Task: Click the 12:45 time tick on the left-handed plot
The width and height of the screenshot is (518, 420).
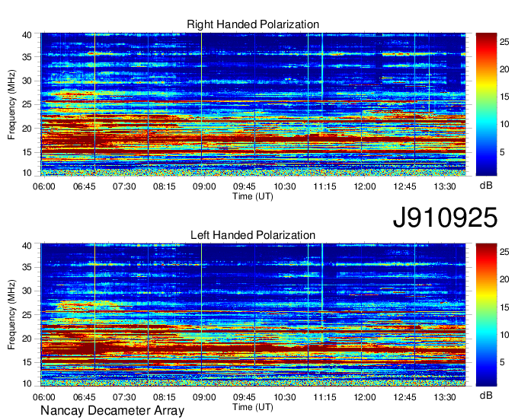Action: 404,397
